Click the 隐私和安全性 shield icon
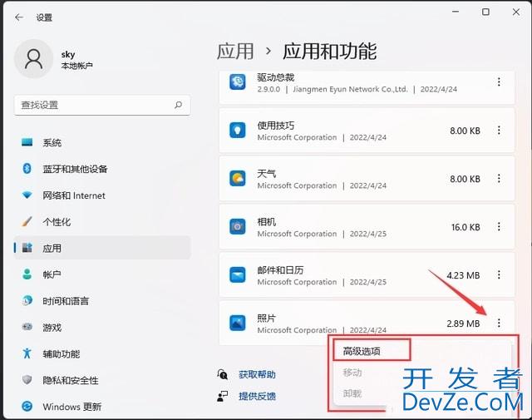 (27, 379)
